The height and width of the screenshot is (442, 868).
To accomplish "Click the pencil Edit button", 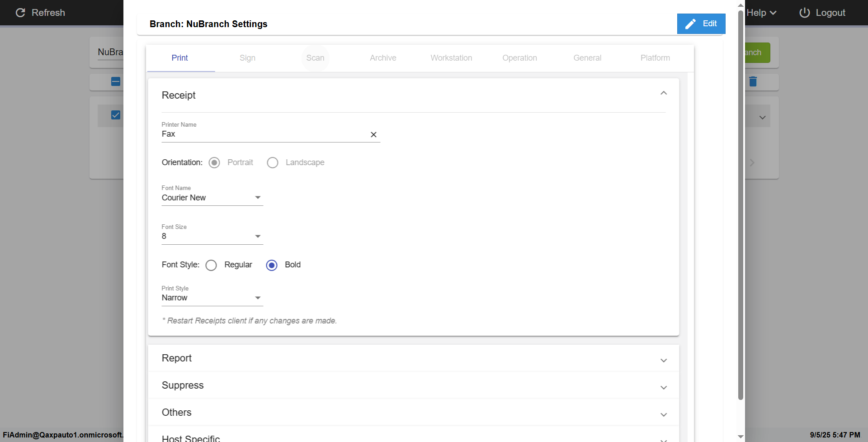I will point(701,24).
